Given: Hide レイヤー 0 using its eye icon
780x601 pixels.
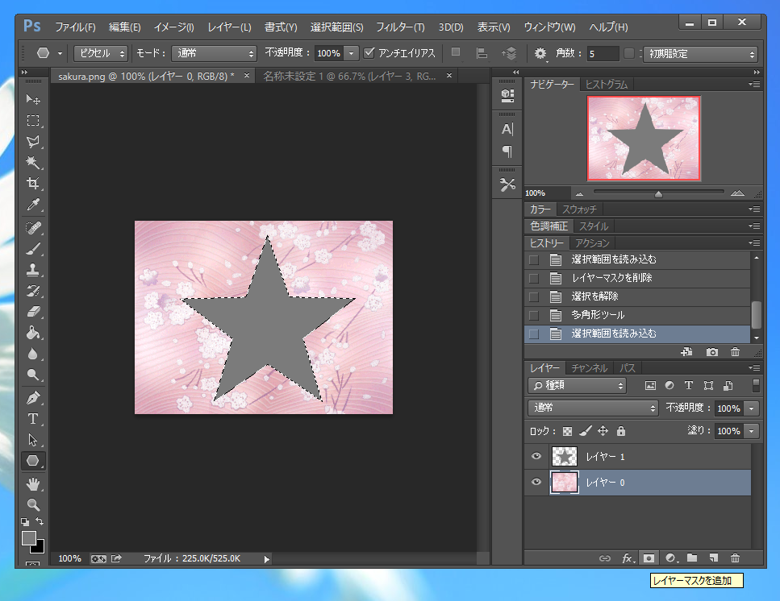Looking at the screenshot, I should [x=536, y=482].
